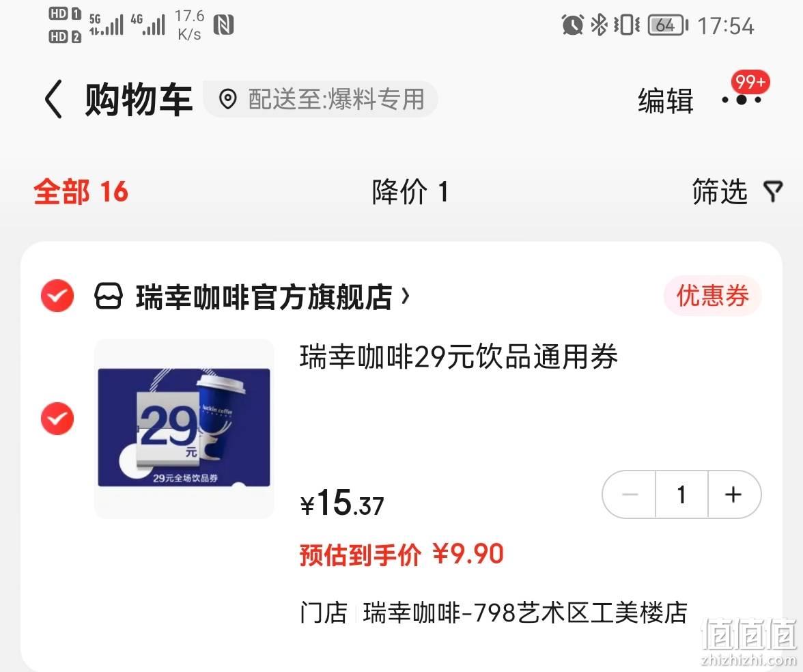Change delivery address 配送至:爆料专用
The height and width of the screenshot is (672, 803).
[x=321, y=99]
